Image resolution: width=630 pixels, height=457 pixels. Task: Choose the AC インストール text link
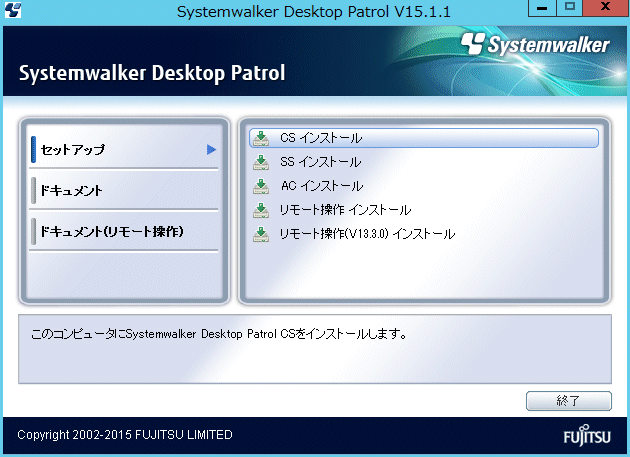tap(320, 186)
